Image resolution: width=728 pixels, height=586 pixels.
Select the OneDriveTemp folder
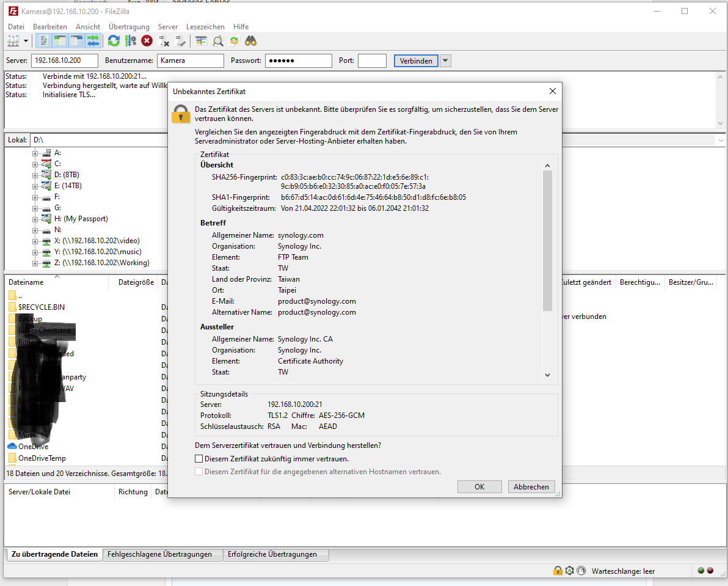point(42,458)
